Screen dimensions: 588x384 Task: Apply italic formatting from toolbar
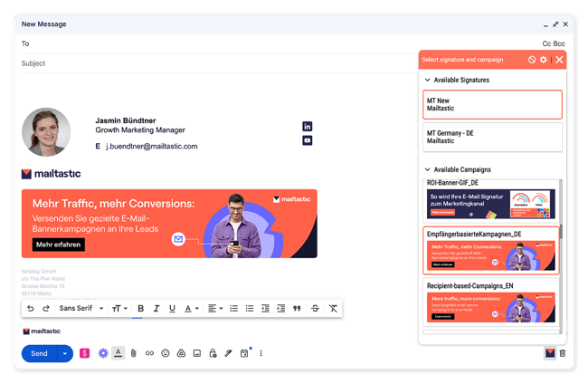156,309
